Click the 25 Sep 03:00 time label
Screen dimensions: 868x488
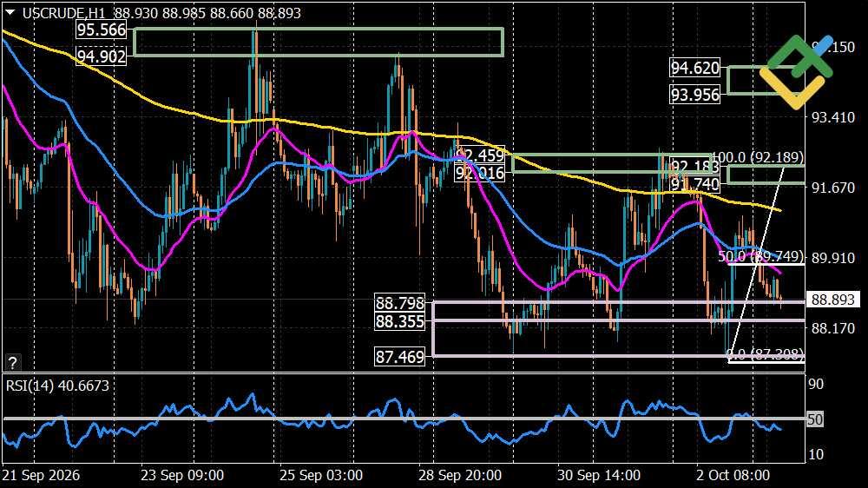(320, 475)
